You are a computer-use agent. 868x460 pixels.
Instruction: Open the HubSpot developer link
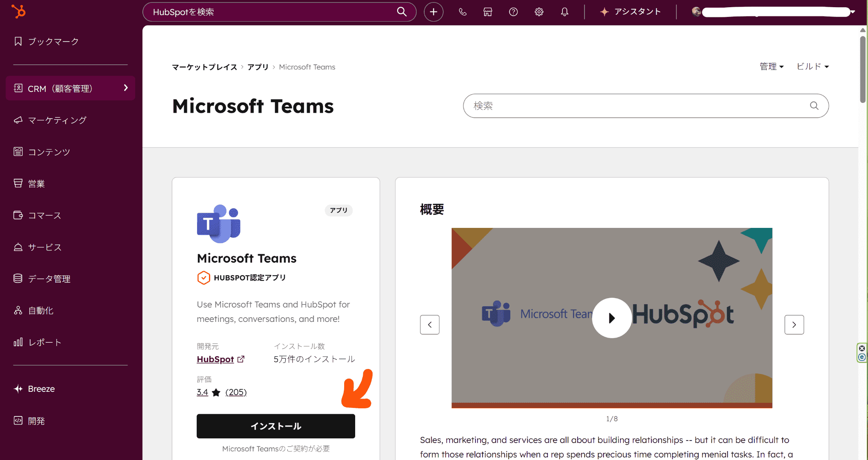[215, 359]
